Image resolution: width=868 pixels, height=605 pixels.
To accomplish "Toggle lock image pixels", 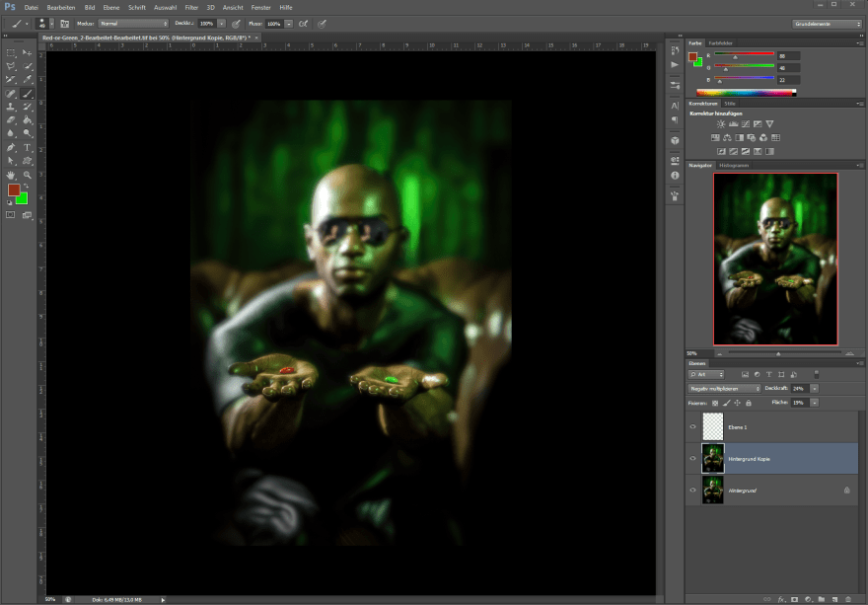I will [x=726, y=403].
